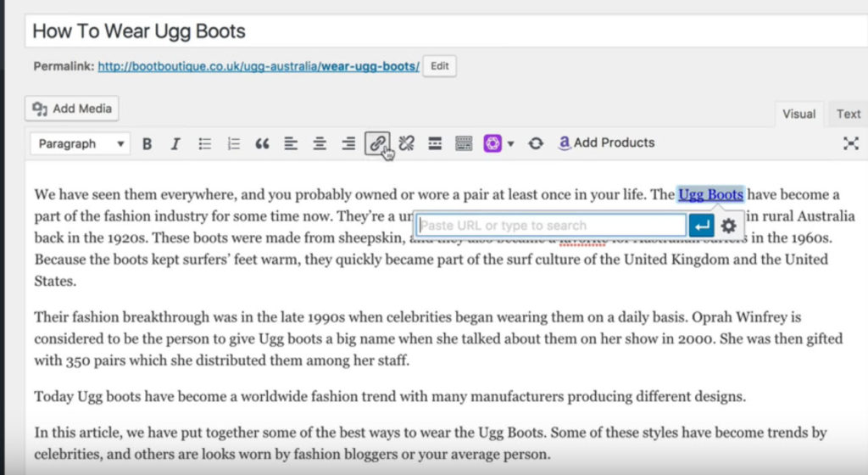
Task: Insert a bulleted list
Action: pos(205,144)
